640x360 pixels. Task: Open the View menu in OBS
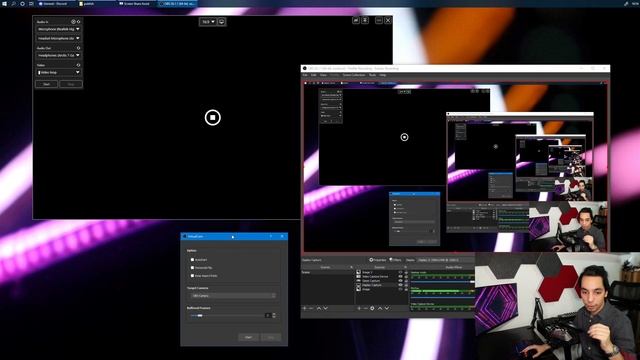pyautogui.click(x=323, y=75)
